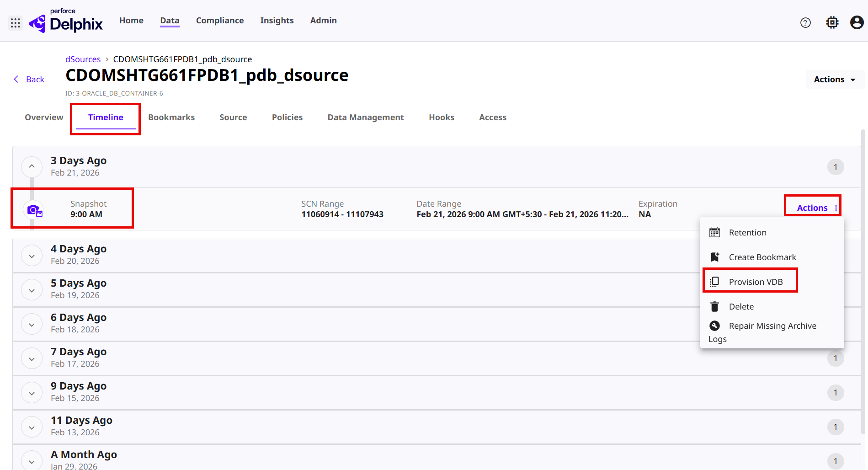Click the vertical scrollbar of the timeline
The width and height of the screenshot is (868, 470).
tap(863, 281)
